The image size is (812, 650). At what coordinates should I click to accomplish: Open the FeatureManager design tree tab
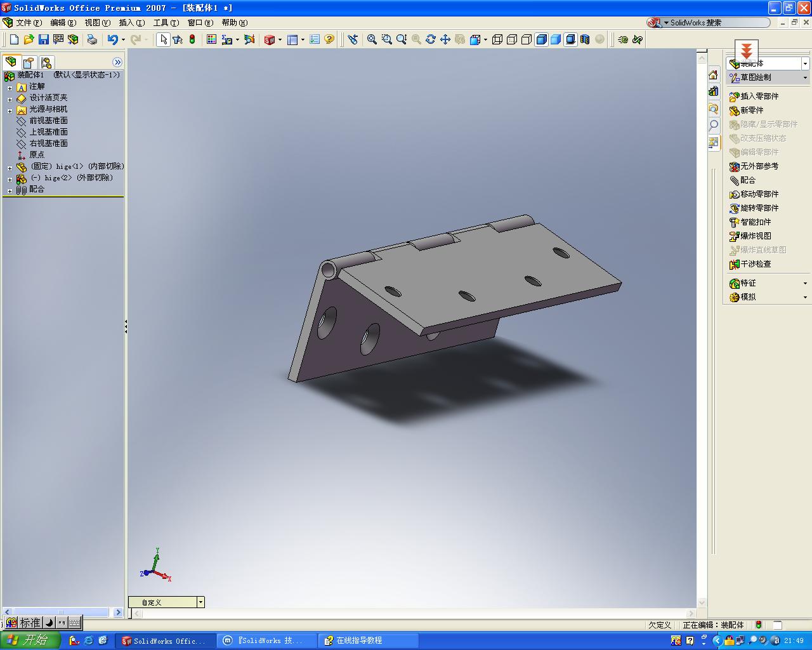point(11,62)
